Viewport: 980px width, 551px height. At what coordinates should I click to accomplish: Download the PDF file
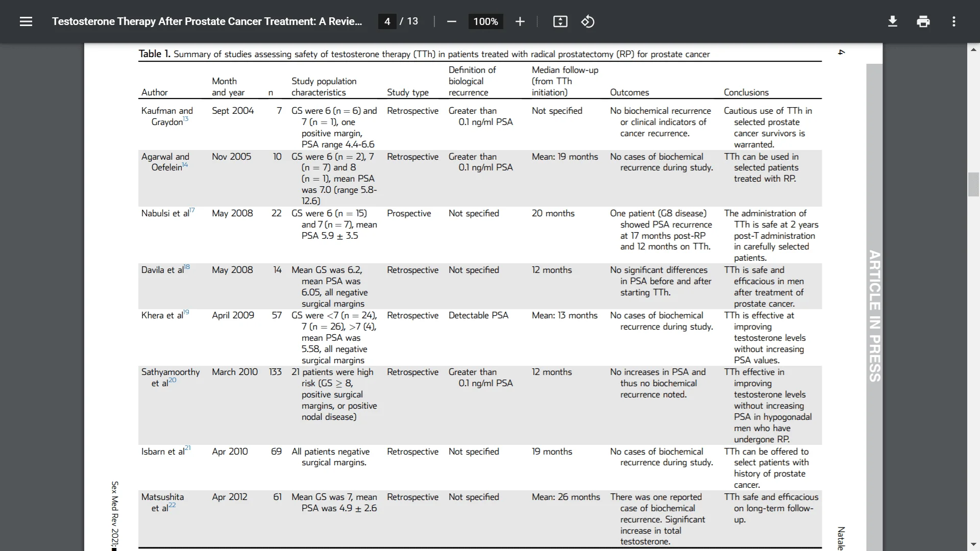(893, 21)
